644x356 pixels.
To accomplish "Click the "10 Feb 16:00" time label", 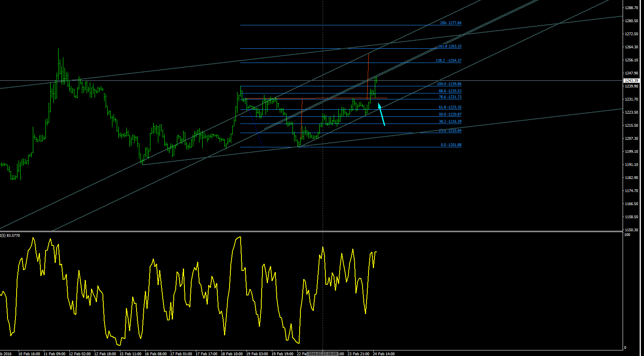I will (29, 354).
